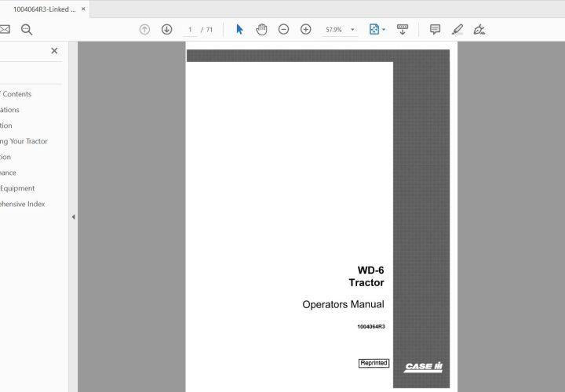Select the bookmark ending in 'nance'

coord(8,172)
